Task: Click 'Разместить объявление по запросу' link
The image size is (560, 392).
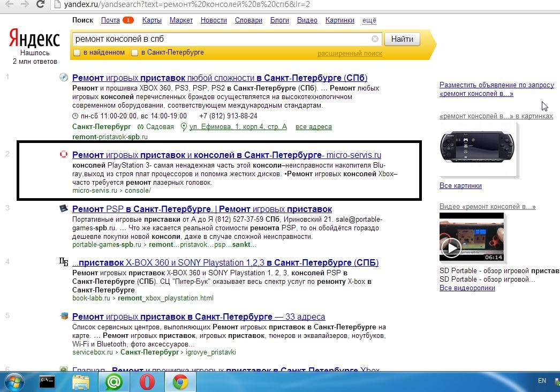Action: (x=496, y=89)
